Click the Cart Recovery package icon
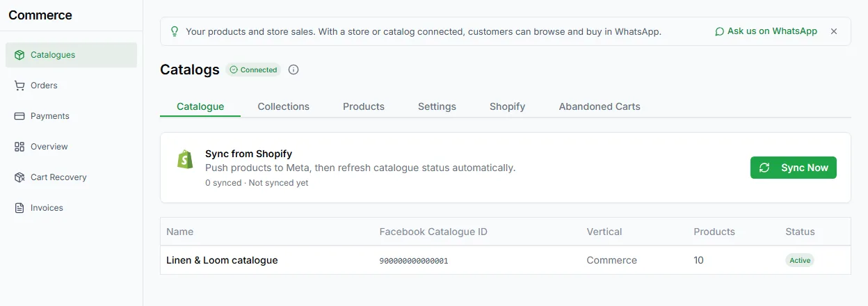 (x=19, y=177)
